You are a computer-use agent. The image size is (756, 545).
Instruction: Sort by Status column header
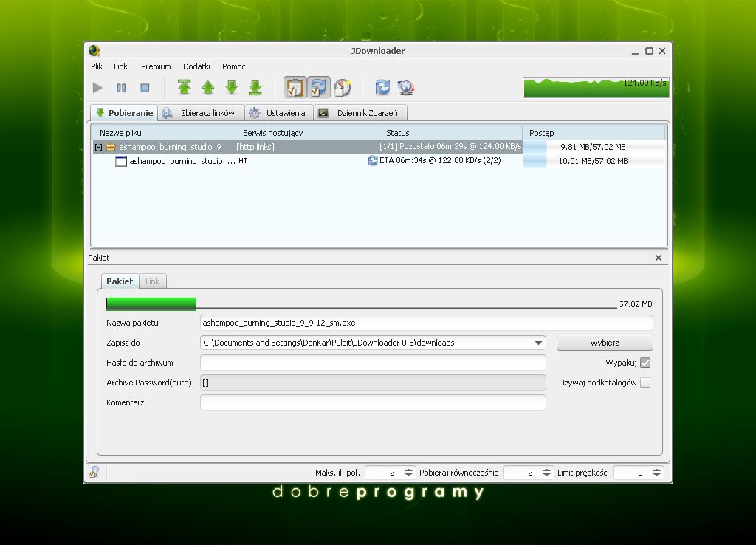[x=450, y=133]
